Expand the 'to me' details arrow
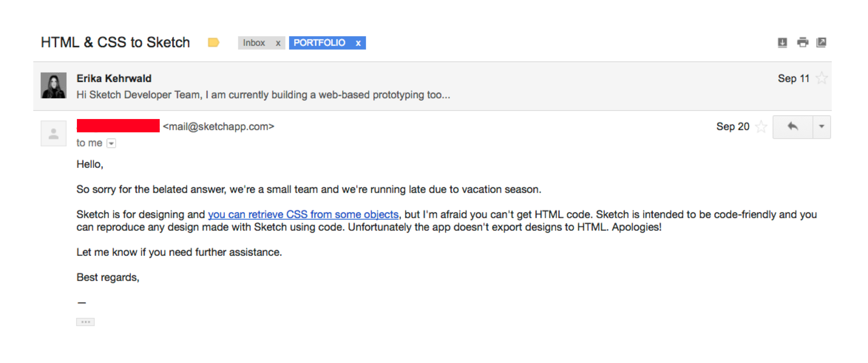 pyautogui.click(x=111, y=143)
